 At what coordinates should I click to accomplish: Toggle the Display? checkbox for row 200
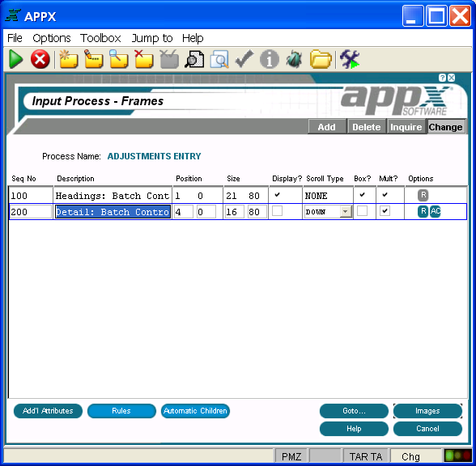(x=277, y=211)
